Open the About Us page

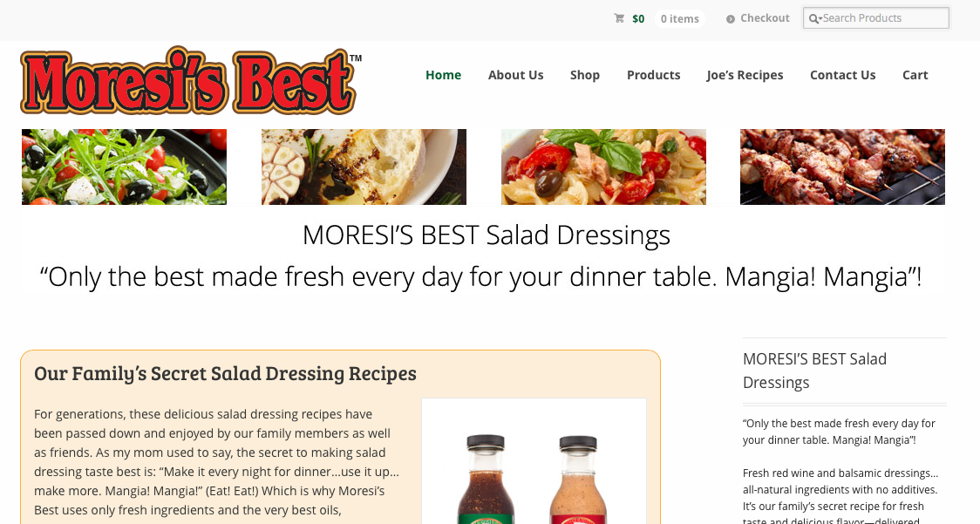coord(515,75)
